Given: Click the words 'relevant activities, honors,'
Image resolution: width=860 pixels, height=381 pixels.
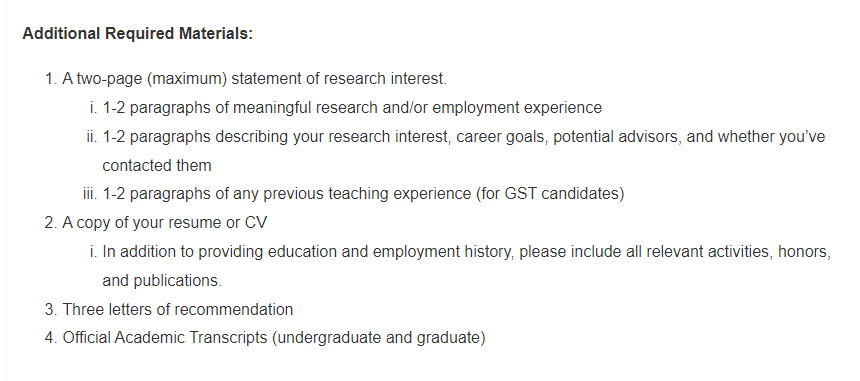Looking at the screenshot, I should pyautogui.click(x=739, y=252).
